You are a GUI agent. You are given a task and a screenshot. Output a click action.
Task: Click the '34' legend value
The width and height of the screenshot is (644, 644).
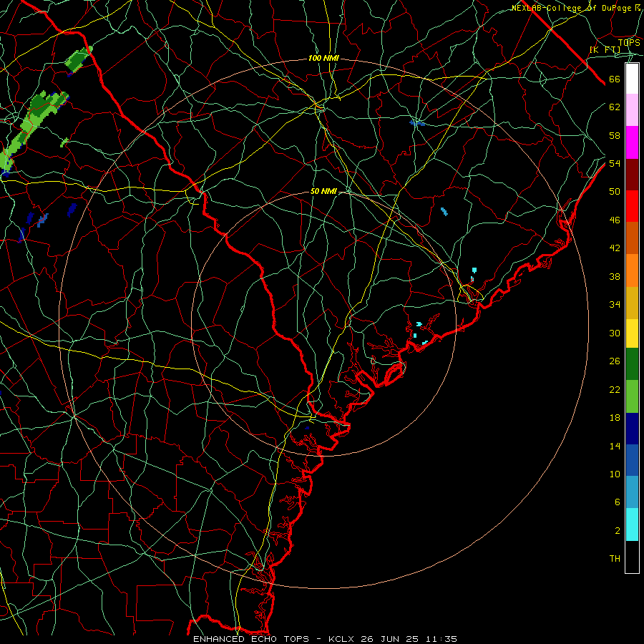(615, 304)
